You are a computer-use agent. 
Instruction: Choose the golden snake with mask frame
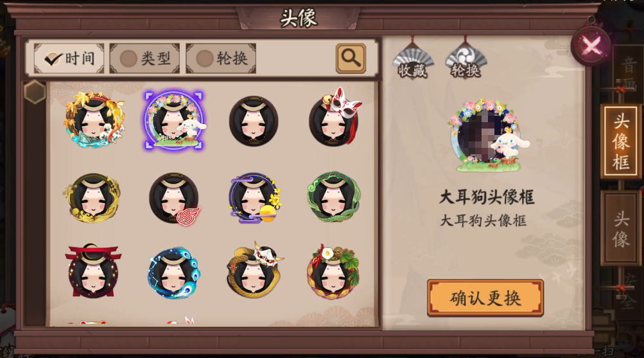[x=254, y=270]
